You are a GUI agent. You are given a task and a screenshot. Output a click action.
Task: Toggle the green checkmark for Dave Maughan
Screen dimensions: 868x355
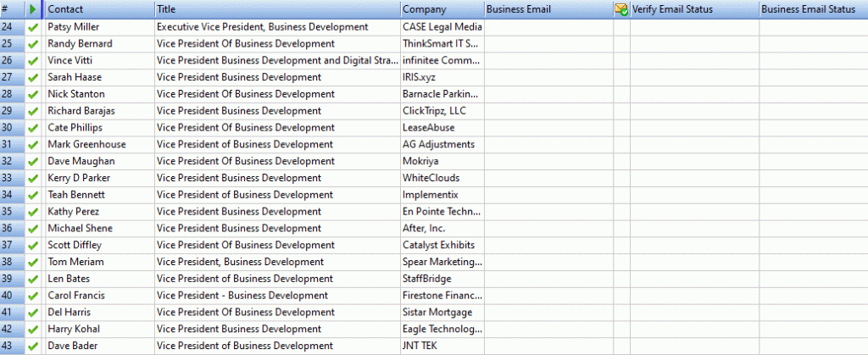[34, 161]
